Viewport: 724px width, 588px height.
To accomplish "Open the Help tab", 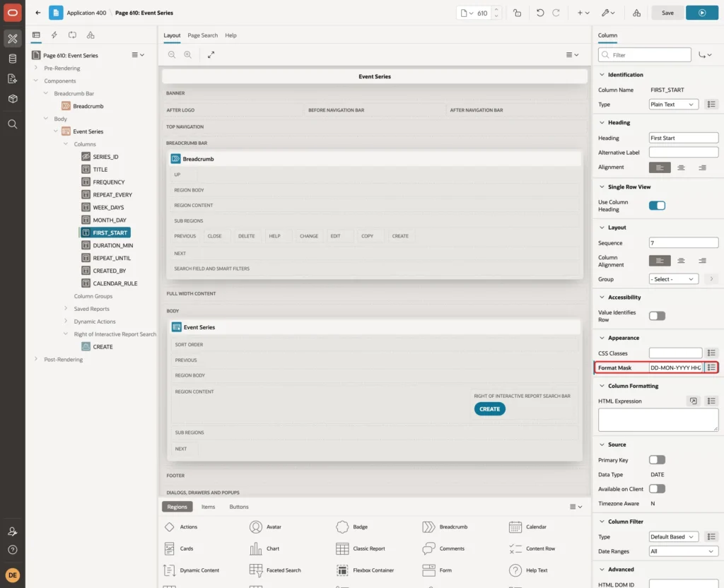I will tap(230, 35).
